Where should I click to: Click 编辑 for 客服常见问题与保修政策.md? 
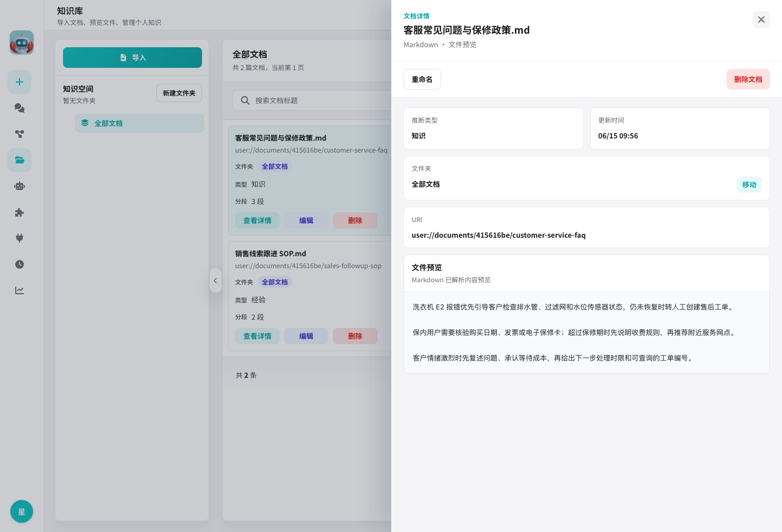point(306,220)
